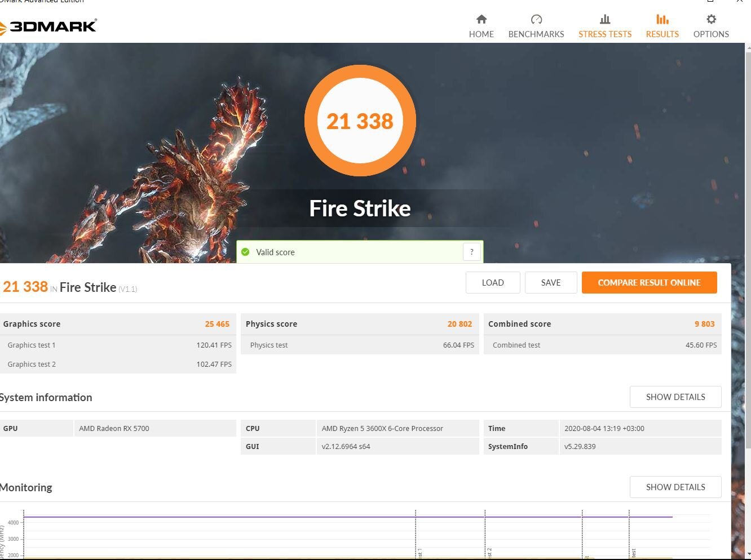Click COMPARE RESULT ONLINE button

(650, 283)
